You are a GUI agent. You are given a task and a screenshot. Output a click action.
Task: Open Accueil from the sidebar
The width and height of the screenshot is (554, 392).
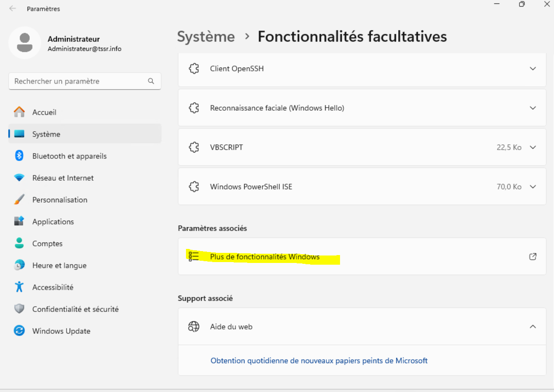coord(44,112)
